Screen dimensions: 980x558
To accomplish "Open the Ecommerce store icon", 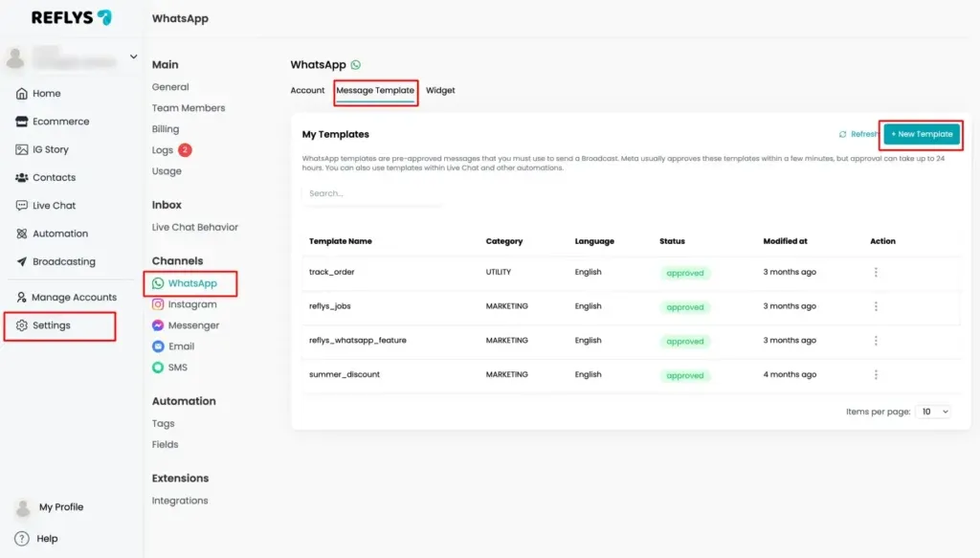I will pyautogui.click(x=22, y=122).
